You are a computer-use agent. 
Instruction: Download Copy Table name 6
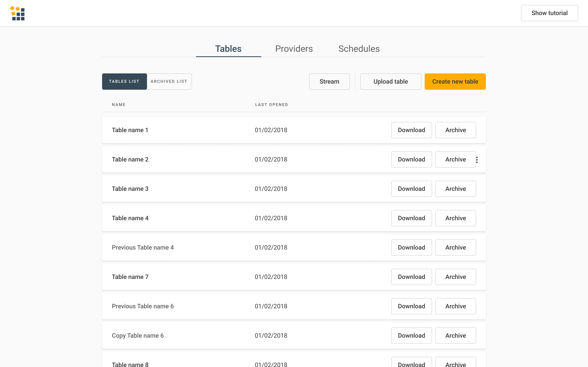pyautogui.click(x=411, y=336)
